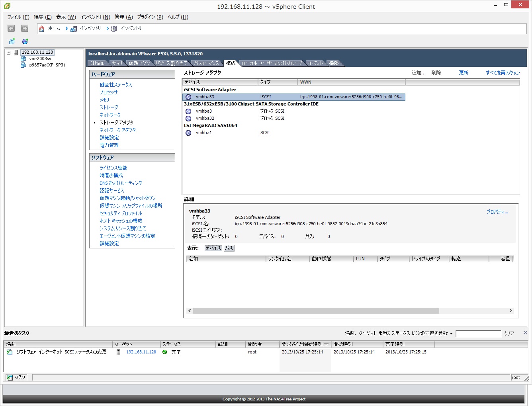Switch to the はじめに tab
The width and height of the screenshot is (532, 406).
98,63
